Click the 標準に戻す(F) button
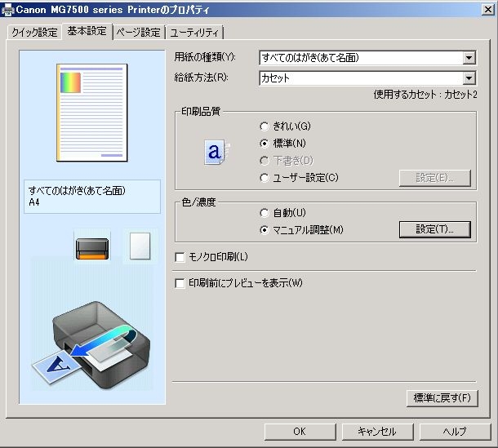The image size is (498, 448). 442,398
